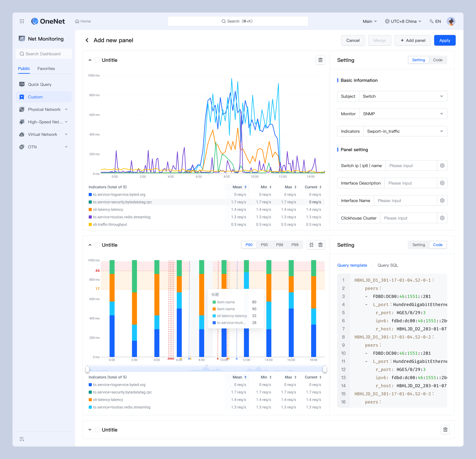Viewport: 476px width, 459px height.
Task: Click the fullscreen collapse icon on second panel
Action: click(x=311, y=245)
